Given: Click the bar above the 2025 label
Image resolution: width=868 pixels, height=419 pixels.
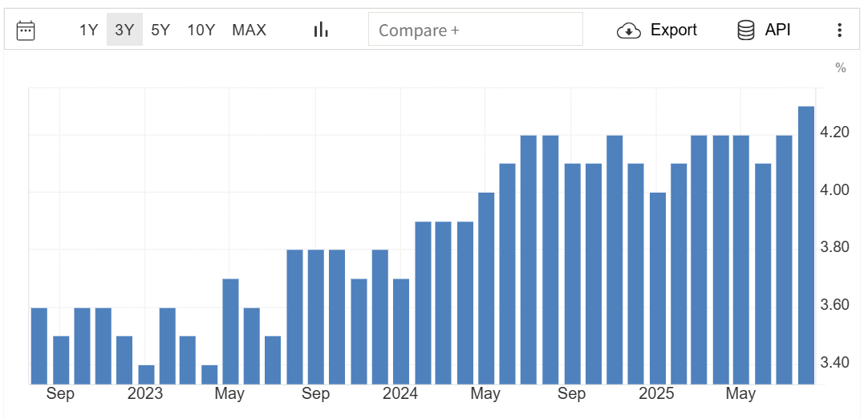Looking at the screenshot, I should coord(658,287).
